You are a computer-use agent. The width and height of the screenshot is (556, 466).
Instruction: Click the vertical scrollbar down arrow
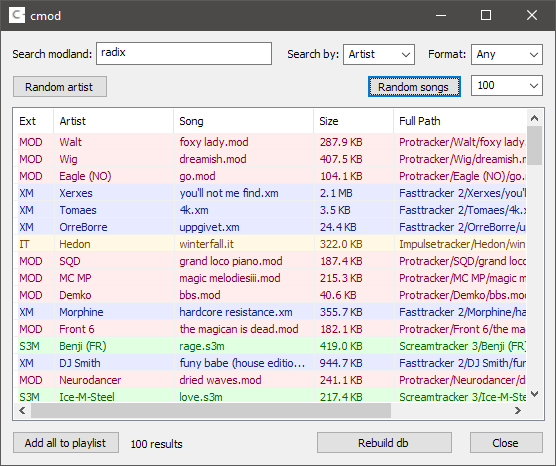pyautogui.click(x=535, y=394)
